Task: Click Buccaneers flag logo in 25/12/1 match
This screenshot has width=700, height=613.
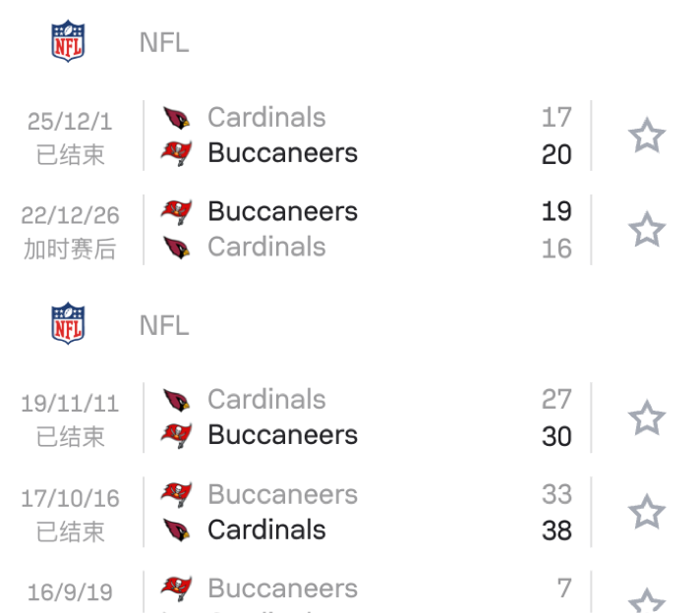Action: (177, 153)
